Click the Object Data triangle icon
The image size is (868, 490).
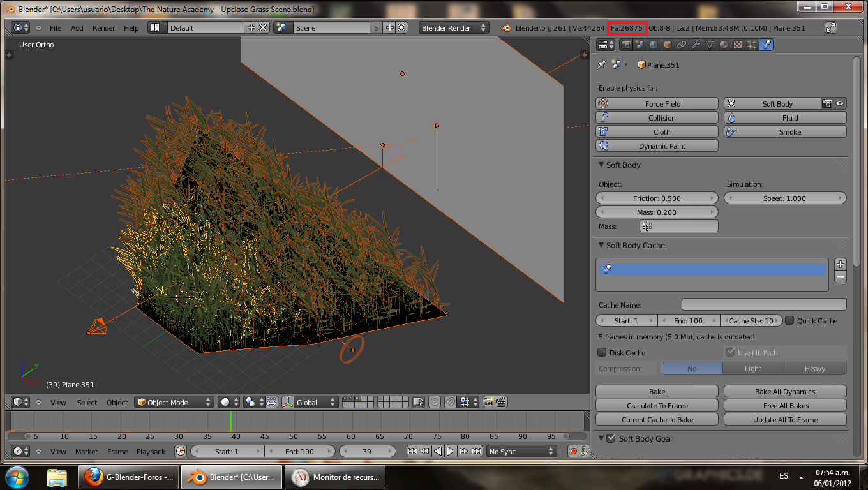click(710, 45)
